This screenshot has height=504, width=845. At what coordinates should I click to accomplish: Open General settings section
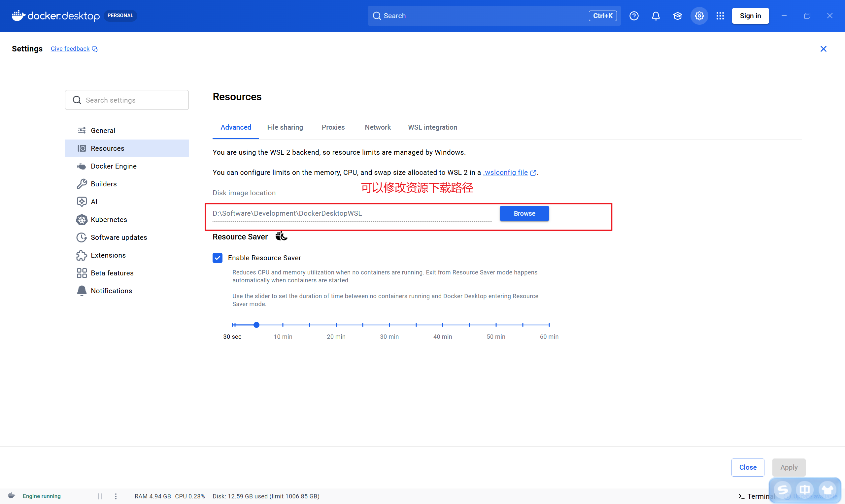[x=127, y=130]
